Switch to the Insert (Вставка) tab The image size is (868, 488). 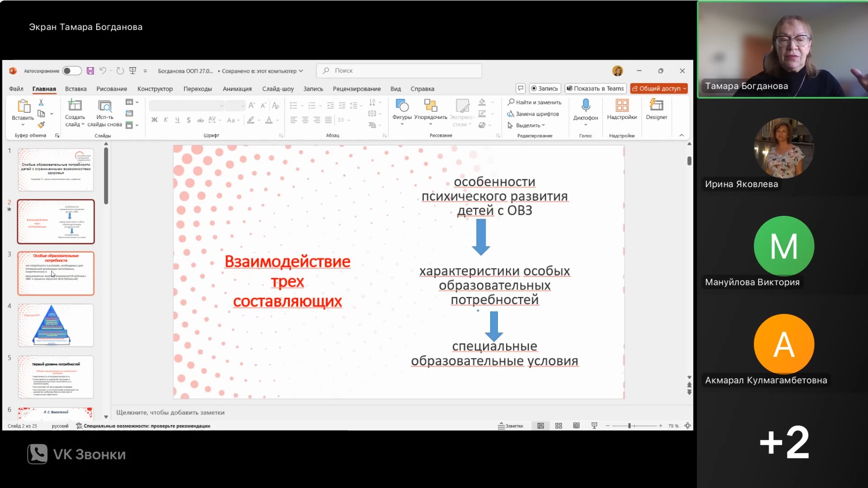tap(76, 89)
